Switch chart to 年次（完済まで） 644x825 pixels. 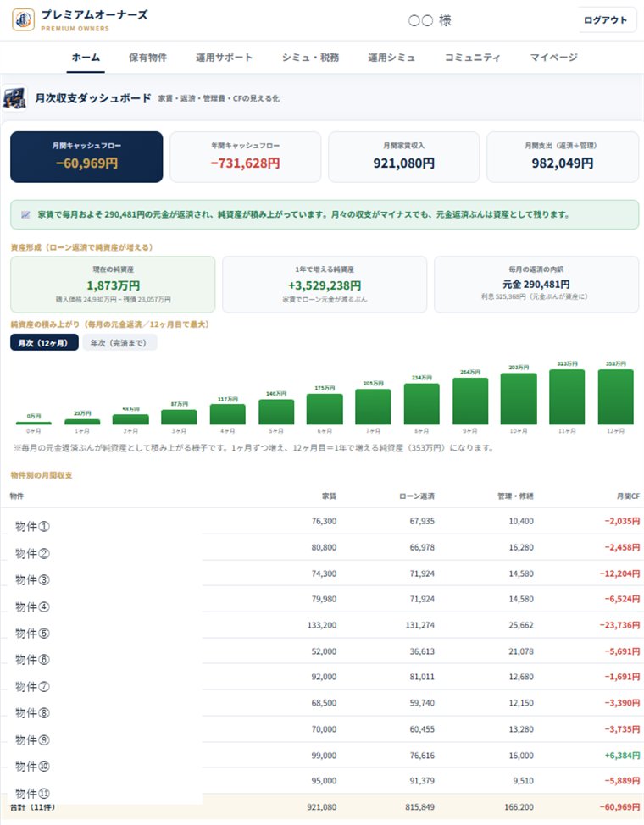pyautogui.click(x=119, y=342)
